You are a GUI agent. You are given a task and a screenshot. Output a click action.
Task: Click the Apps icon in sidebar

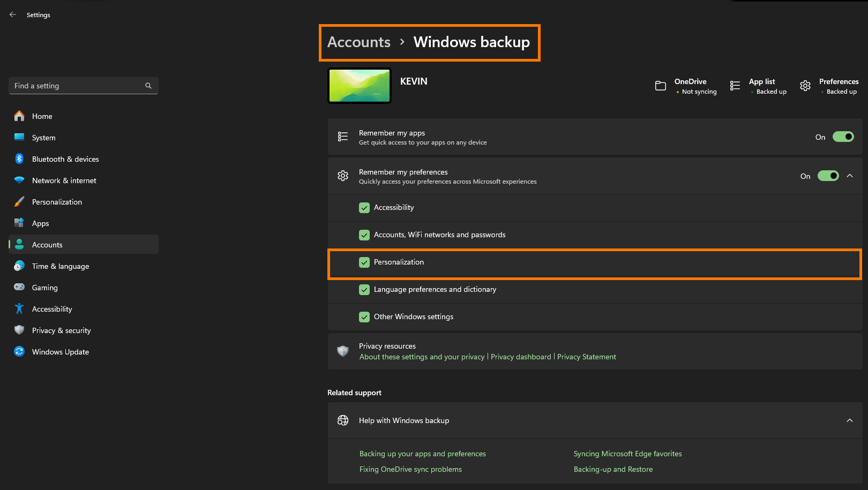(19, 223)
